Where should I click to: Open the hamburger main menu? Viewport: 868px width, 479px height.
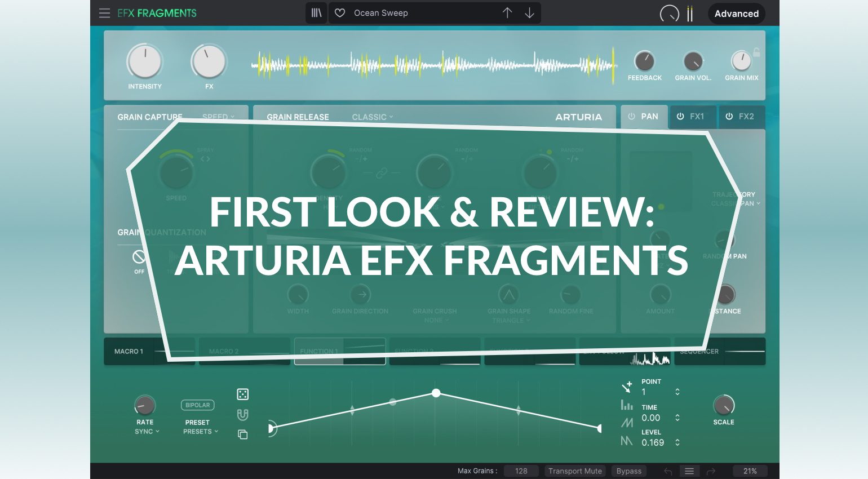point(104,13)
